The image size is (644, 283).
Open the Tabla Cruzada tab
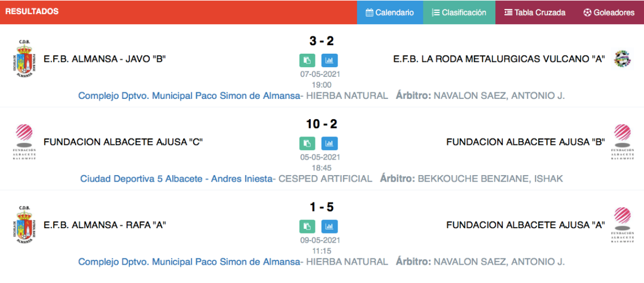535,12
